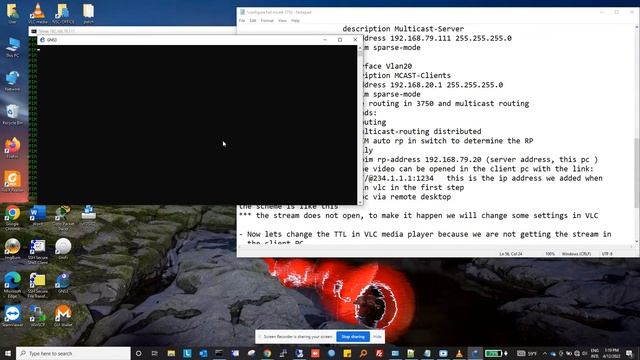Open the User folder desktop icon

tap(12, 13)
